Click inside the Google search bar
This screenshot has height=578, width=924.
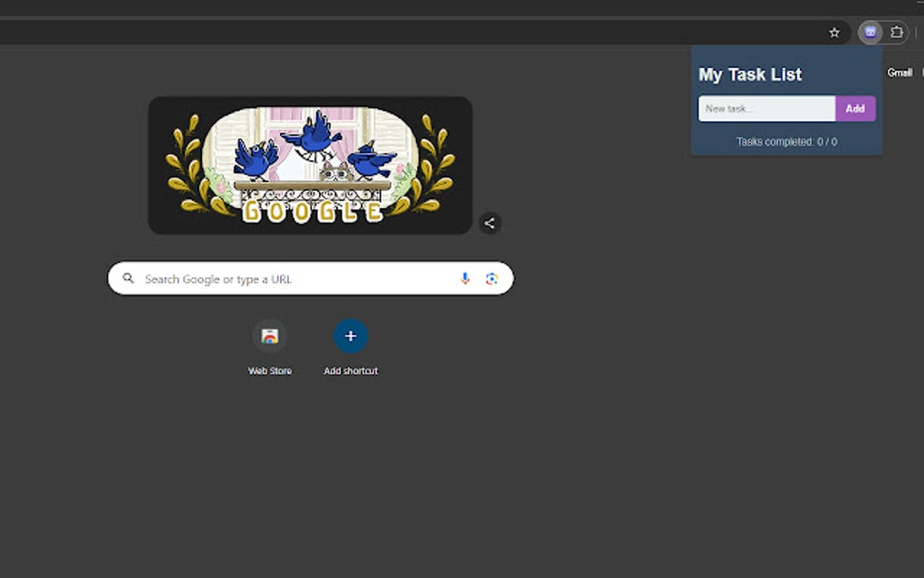(x=290, y=278)
